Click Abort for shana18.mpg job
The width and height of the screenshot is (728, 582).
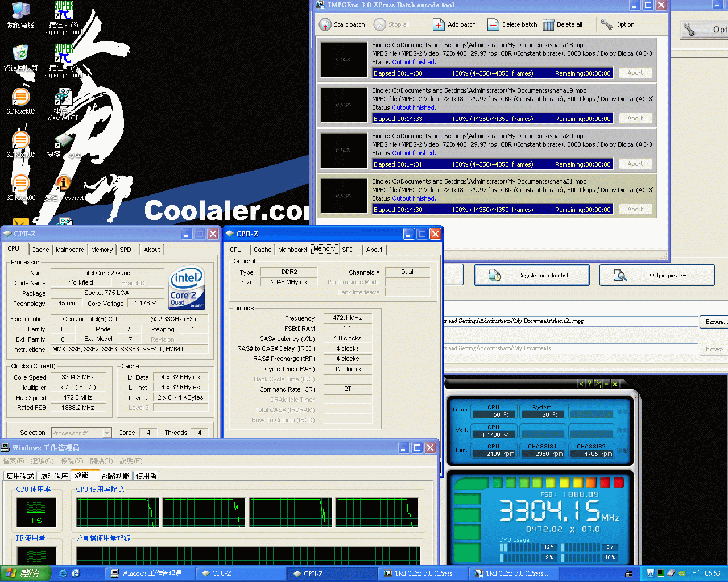click(x=635, y=73)
